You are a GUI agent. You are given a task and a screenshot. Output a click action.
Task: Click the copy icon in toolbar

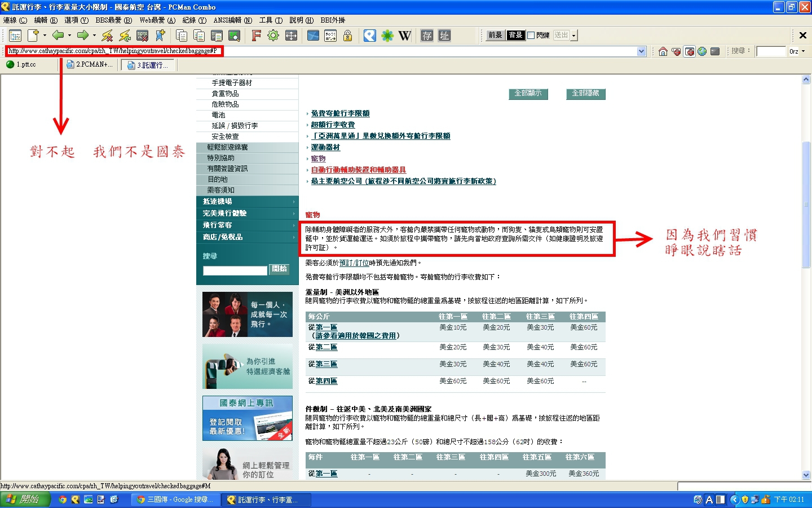pyautogui.click(x=182, y=36)
